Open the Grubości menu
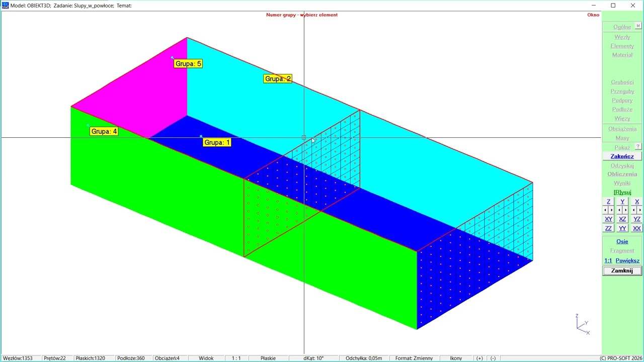The image size is (644, 362). [x=622, y=82]
